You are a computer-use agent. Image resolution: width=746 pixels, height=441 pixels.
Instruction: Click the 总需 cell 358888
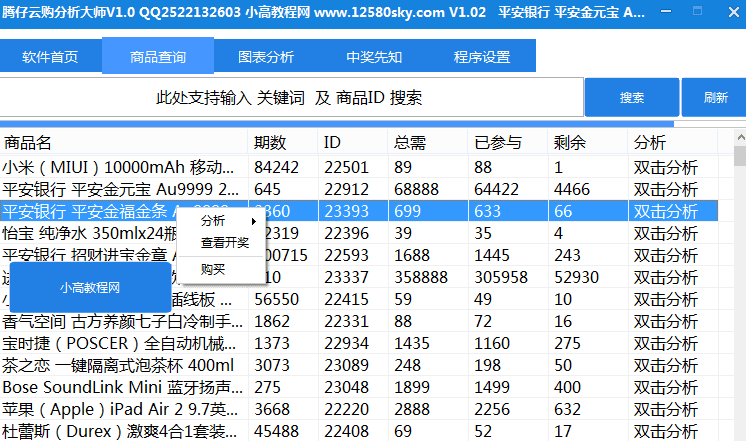(421, 277)
